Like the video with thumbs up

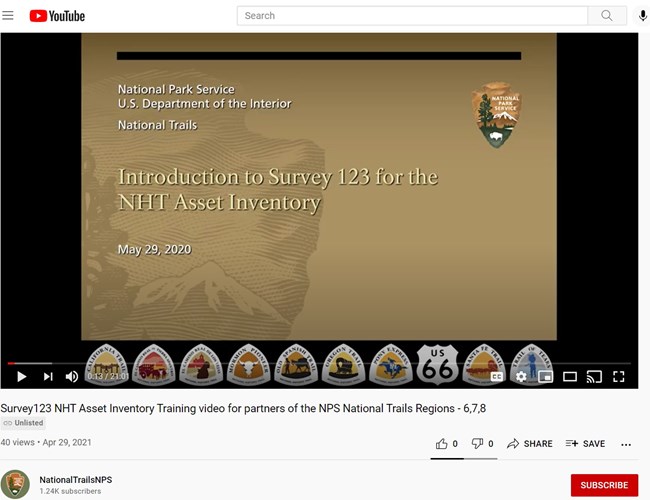click(446, 444)
